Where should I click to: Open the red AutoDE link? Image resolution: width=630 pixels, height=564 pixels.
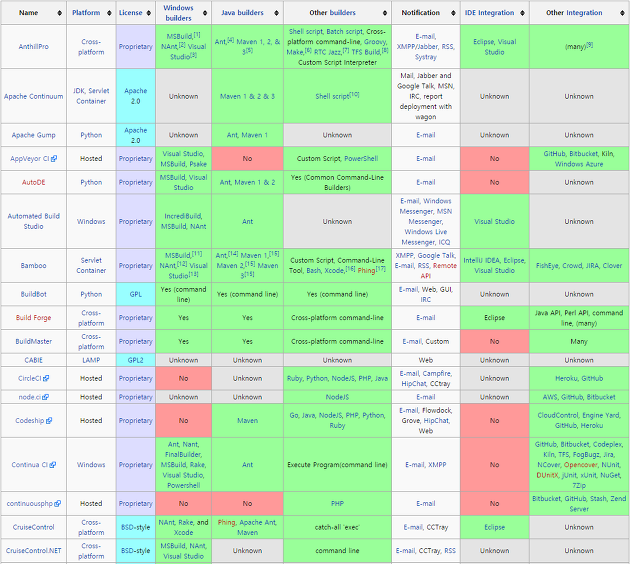pyautogui.click(x=33, y=182)
